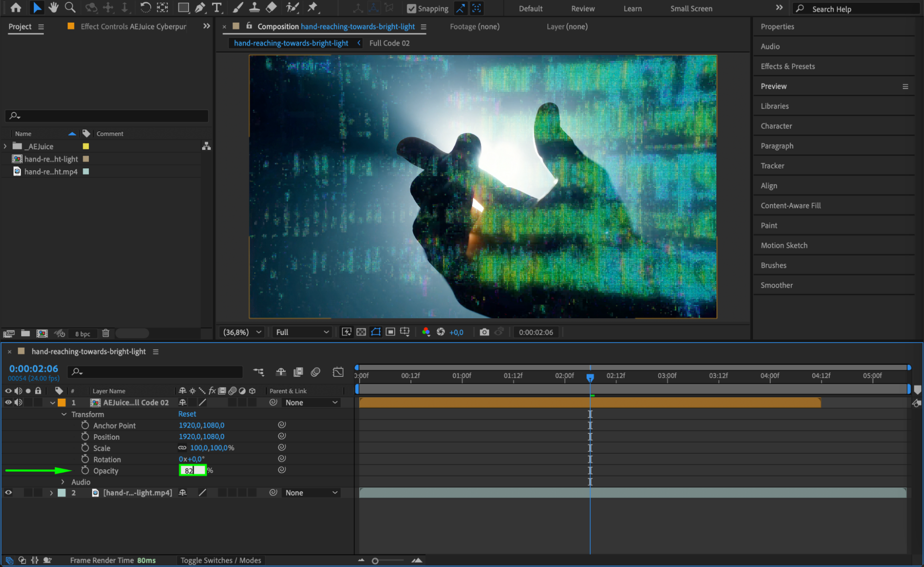Open the Full resolution dropdown
Viewport: 924px width, 567px height.
point(302,332)
